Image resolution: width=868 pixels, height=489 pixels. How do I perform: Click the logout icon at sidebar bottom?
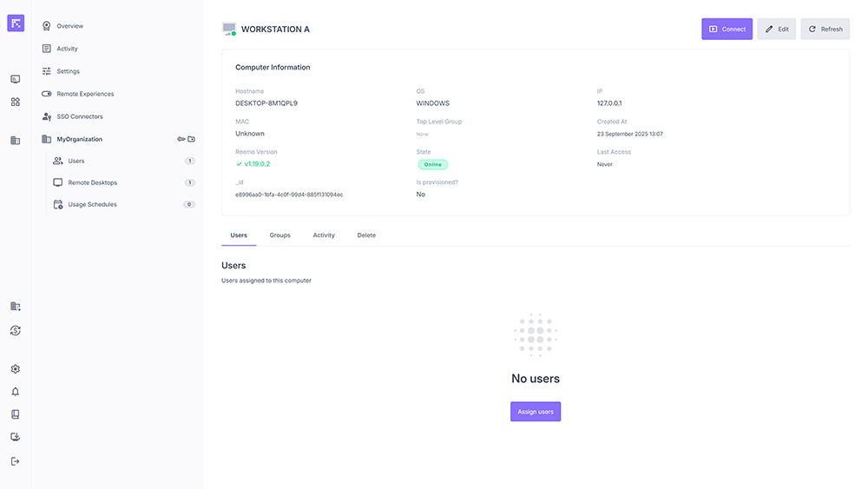[16, 461]
